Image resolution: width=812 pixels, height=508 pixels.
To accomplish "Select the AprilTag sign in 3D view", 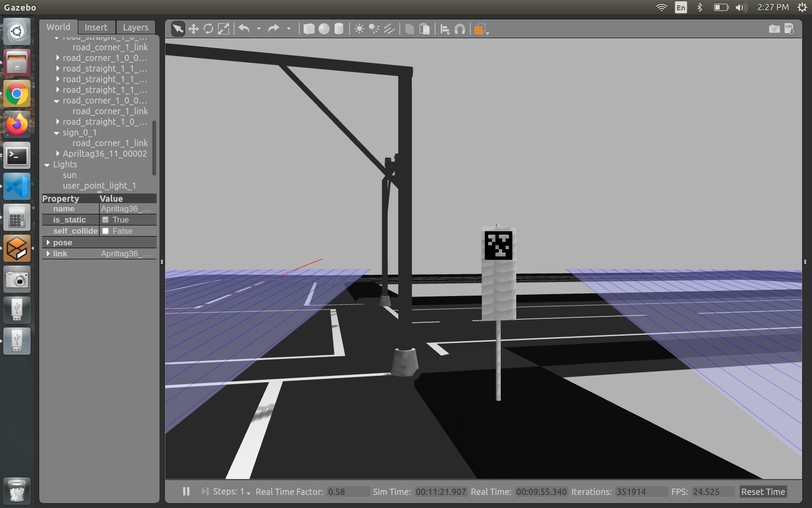I will 498,273.
